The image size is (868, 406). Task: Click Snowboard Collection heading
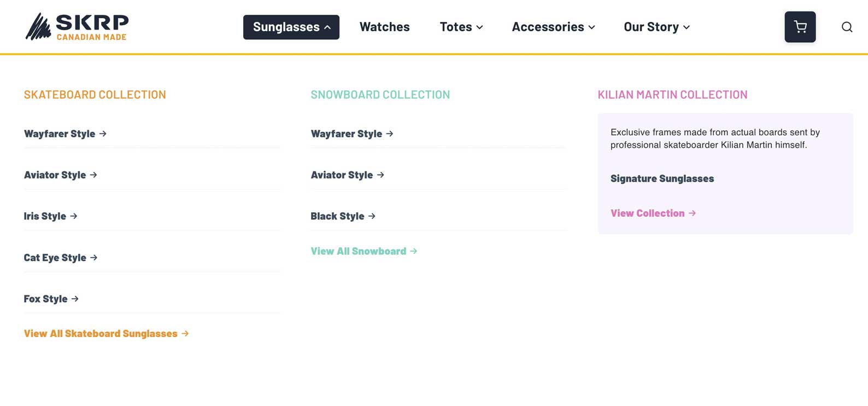pos(380,95)
